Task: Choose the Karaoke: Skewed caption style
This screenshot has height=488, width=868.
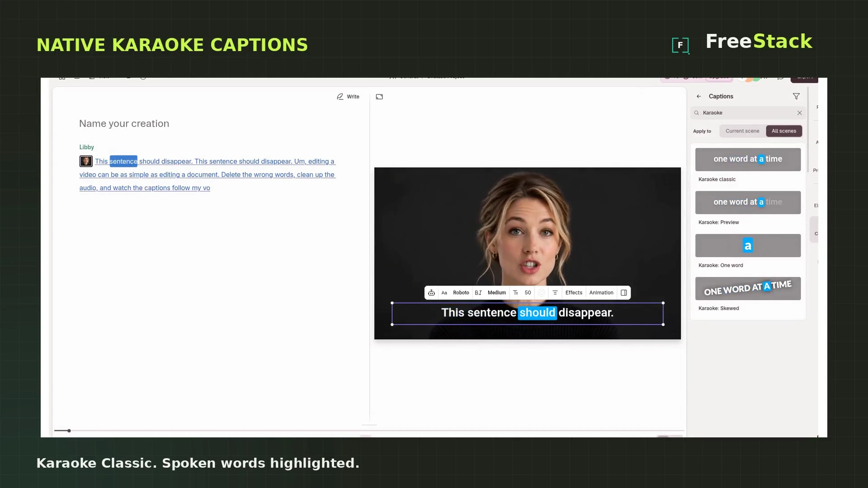Action: click(x=748, y=288)
